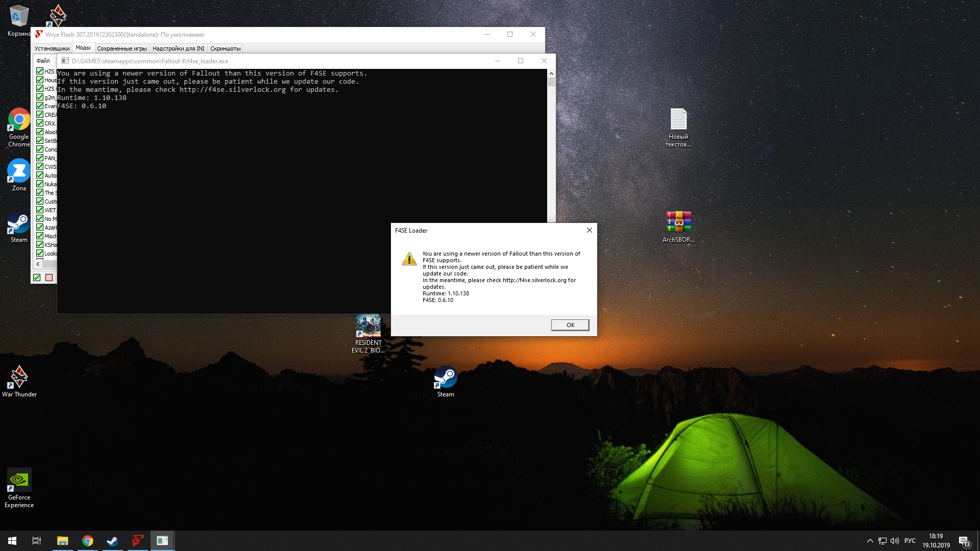Disable the Nuka mod checkbox
Image resolution: width=980 pixels, height=551 pixels.
coord(40,184)
